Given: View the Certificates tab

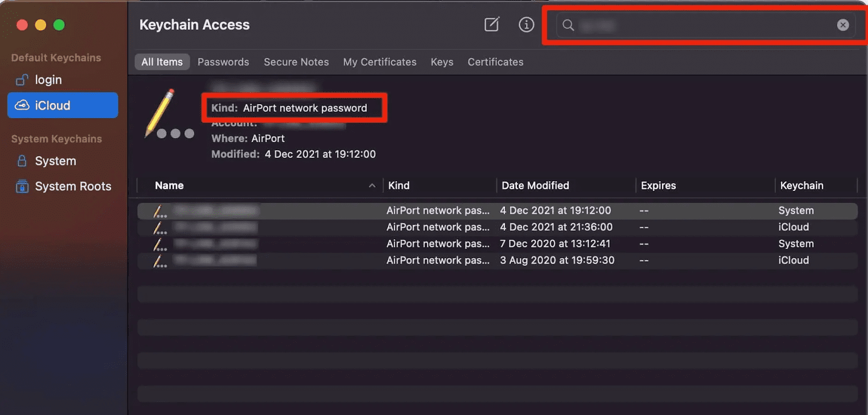Looking at the screenshot, I should [x=495, y=62].
